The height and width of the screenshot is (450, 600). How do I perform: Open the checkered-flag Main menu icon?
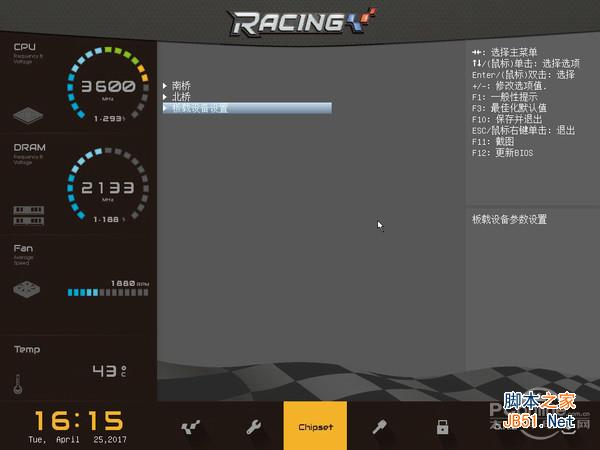tap(190, 427)
